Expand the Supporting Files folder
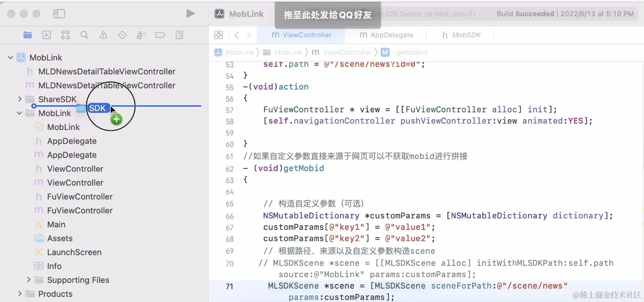644x302 pixels. pyautogui.click(x=28, y=280)
